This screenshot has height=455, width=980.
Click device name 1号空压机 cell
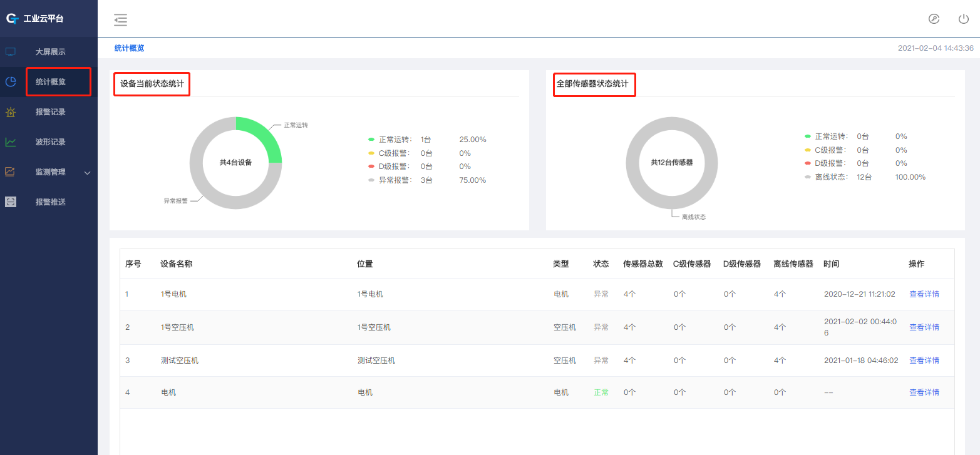177,327
